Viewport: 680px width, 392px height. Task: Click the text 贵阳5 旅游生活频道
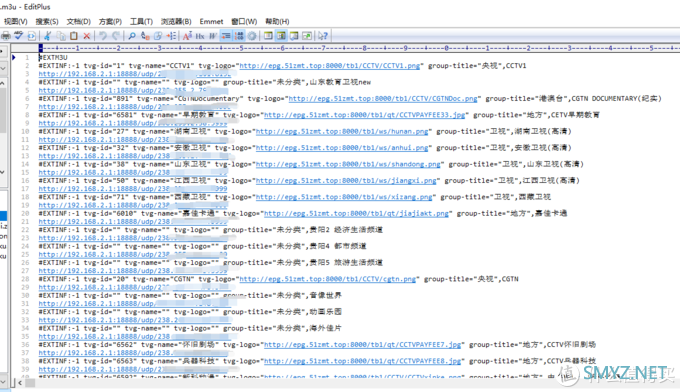[x=346, y=263]
